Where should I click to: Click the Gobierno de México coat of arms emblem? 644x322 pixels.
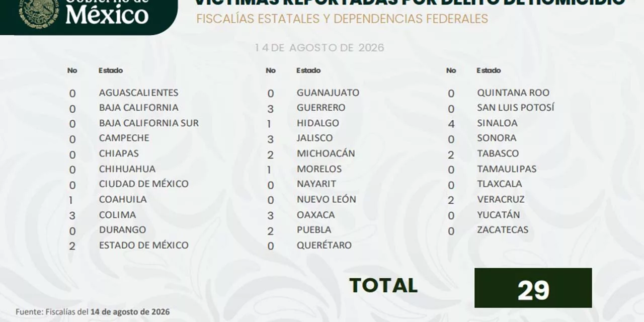coord(39,13)
